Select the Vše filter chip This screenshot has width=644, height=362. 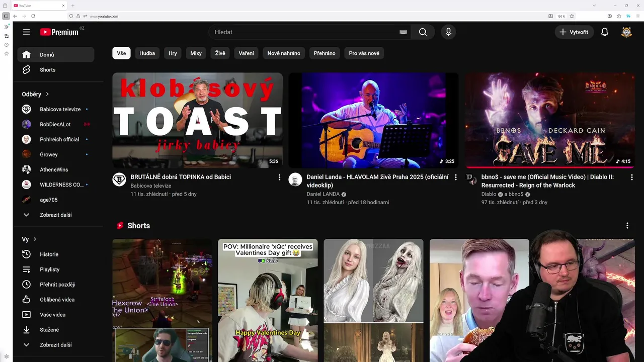click(121, 53)
